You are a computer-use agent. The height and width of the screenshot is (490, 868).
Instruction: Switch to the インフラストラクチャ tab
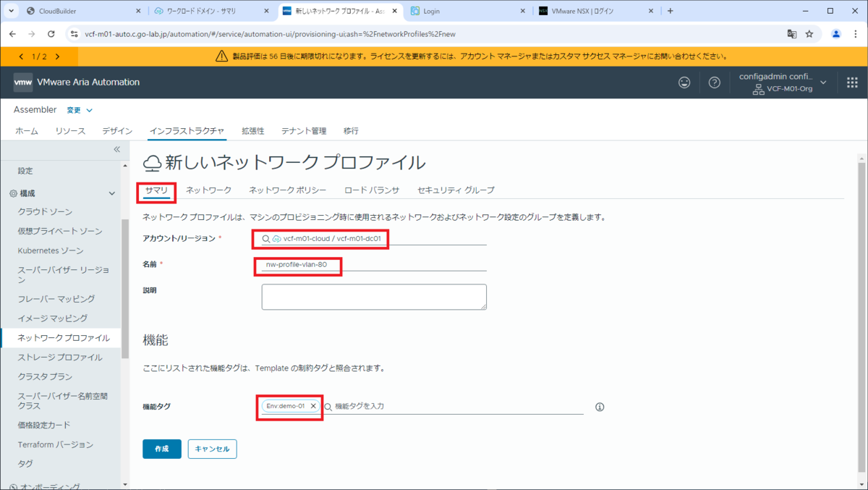click(187, 131)
